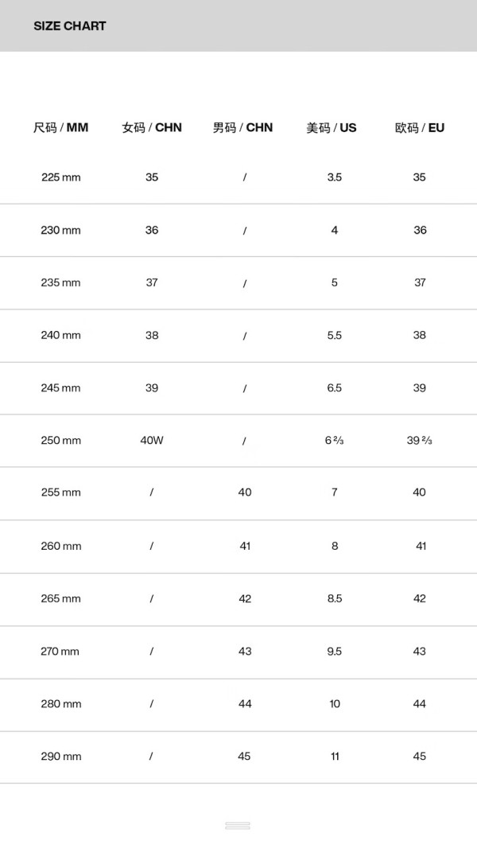Select the 女码 / CHN column header
The height and width of the screenshot is (868, 477).
pyautogui.click(x=152, y=128)
